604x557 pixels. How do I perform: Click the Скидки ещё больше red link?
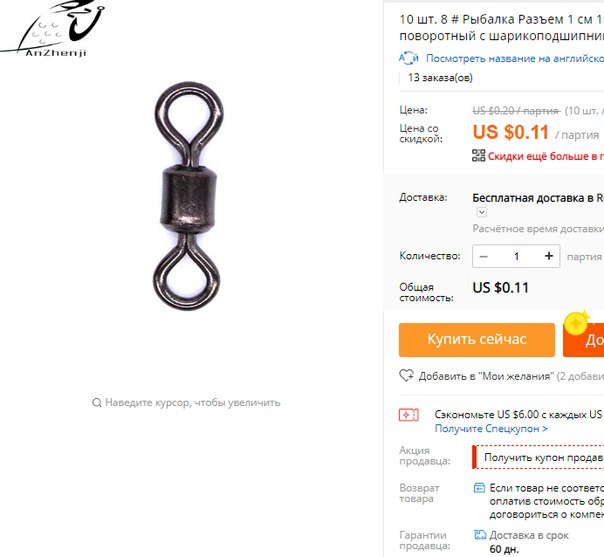point(546,156)
